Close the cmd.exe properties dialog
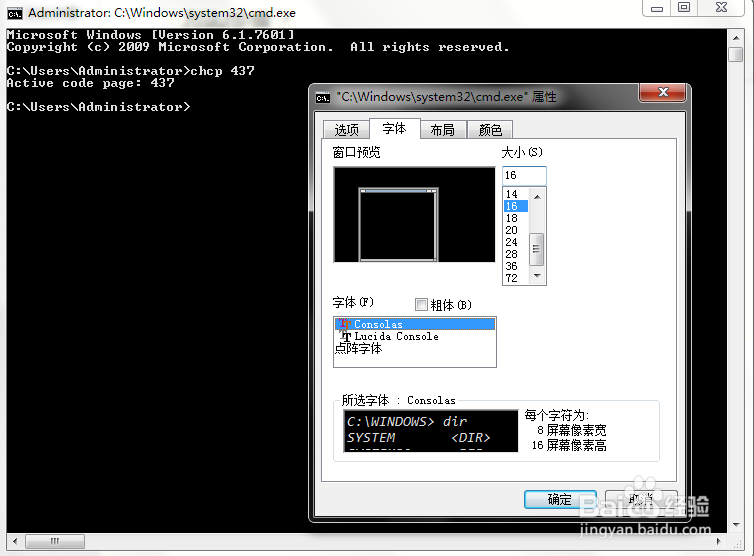The height and width of the screenshot is (556, 754). point(663,92)
